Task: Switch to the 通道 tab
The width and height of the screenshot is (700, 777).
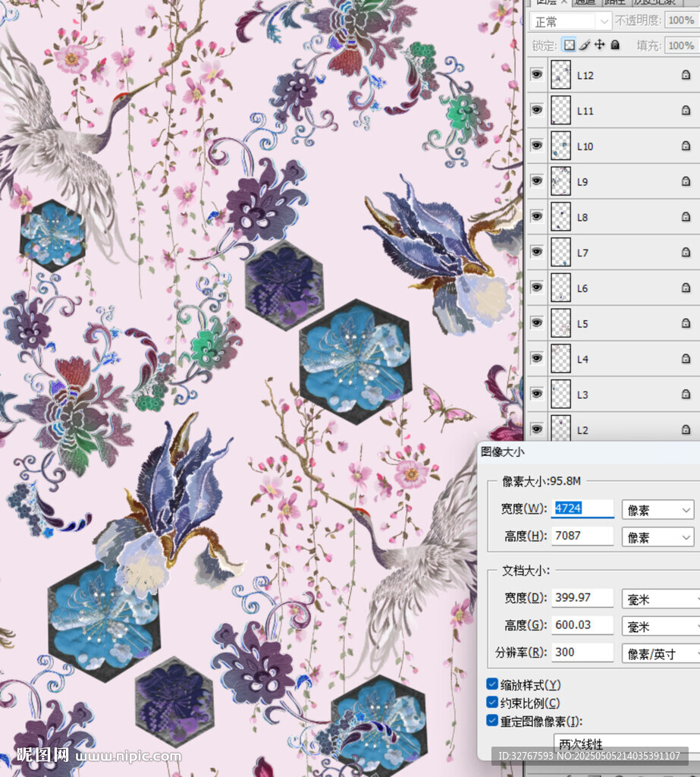Action: coord(584,3)
